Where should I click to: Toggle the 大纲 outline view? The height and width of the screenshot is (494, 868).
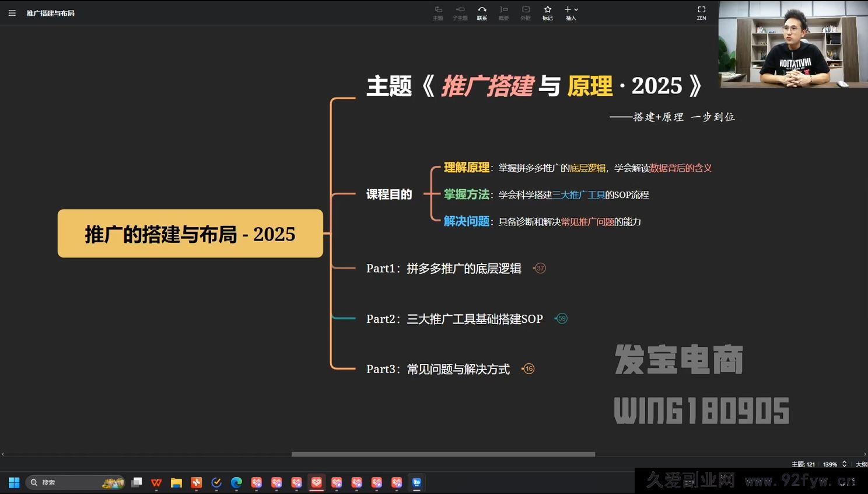click(x=861, y=464)
